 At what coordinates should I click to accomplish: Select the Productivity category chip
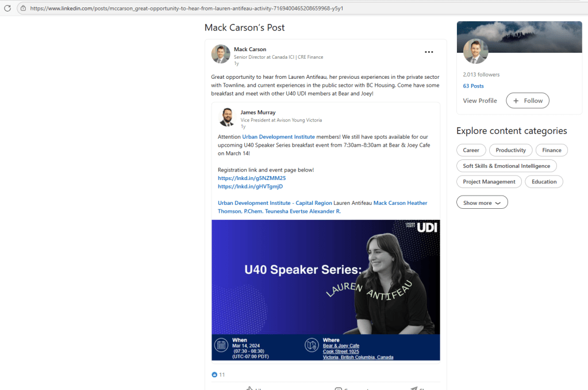click(x=510, y=150)
